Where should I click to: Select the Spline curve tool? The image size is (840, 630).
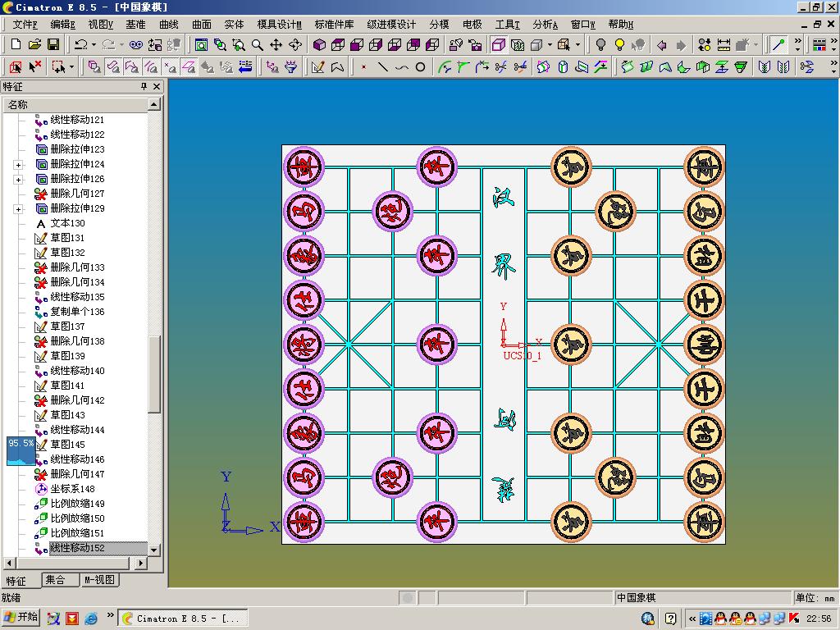(x=401, y=67)
